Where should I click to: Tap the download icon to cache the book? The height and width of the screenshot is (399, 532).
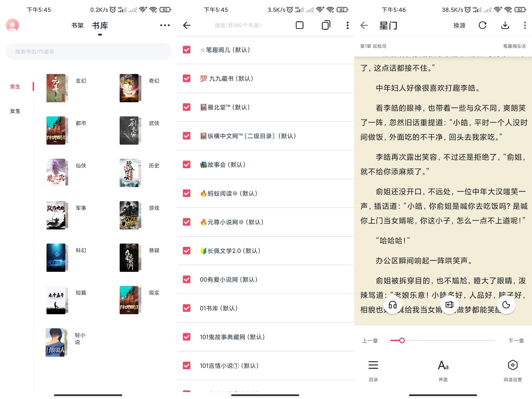point(505,25)
